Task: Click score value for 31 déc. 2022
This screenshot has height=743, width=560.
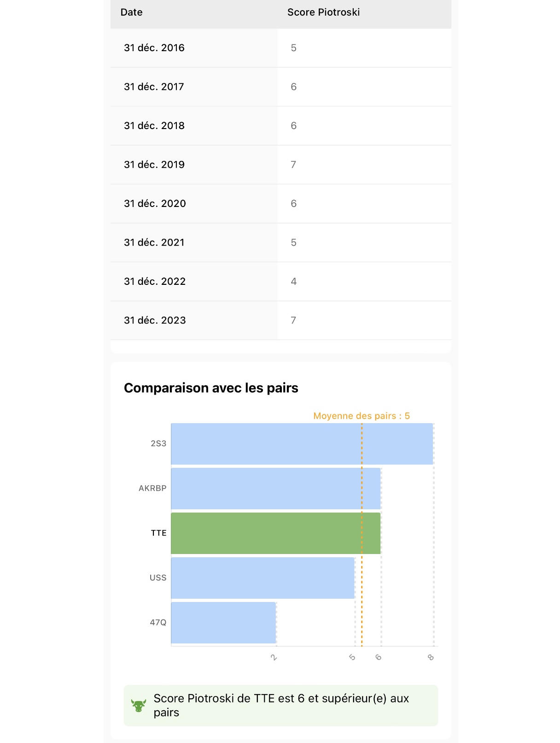Action: (x=293, y=282)
